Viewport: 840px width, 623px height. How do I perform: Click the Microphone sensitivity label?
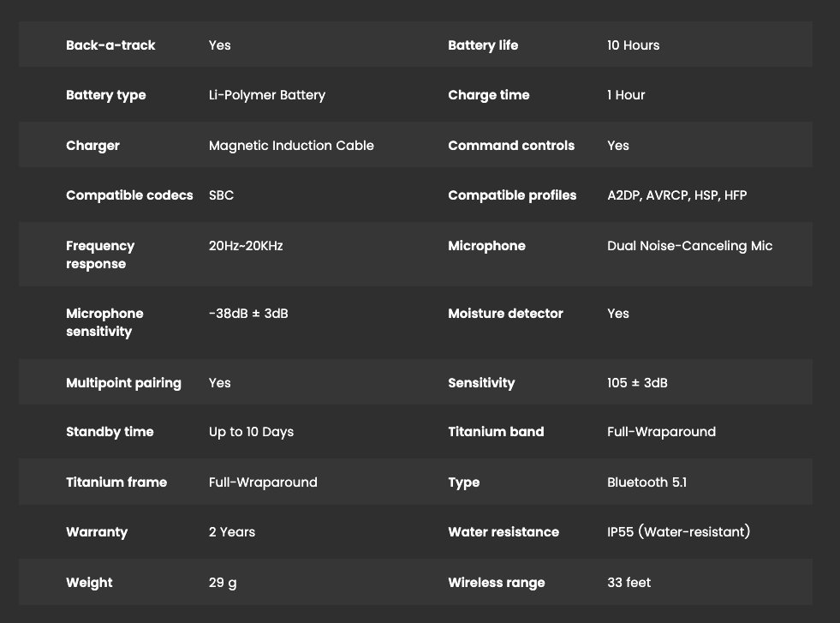coord(104,322)
